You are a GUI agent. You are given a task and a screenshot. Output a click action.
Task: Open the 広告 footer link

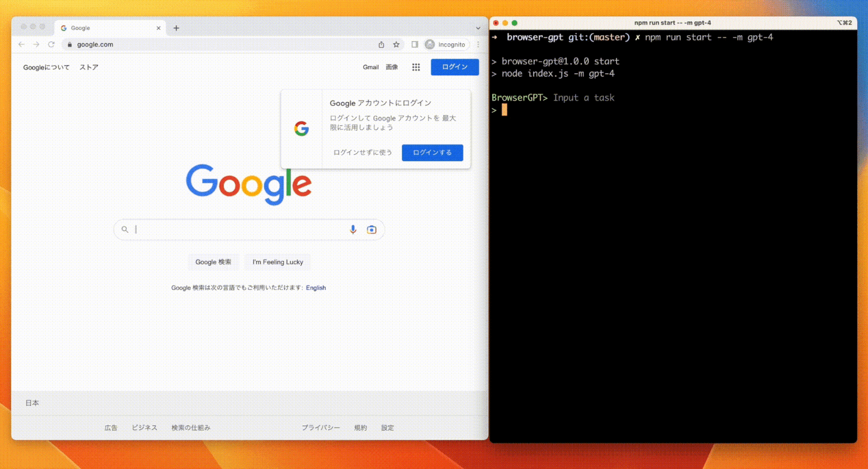111,428
